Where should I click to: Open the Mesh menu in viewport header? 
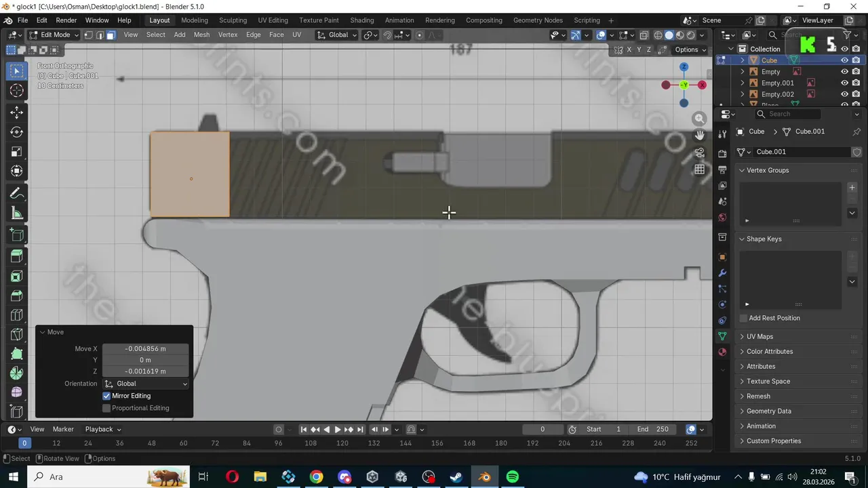point(201,35)
